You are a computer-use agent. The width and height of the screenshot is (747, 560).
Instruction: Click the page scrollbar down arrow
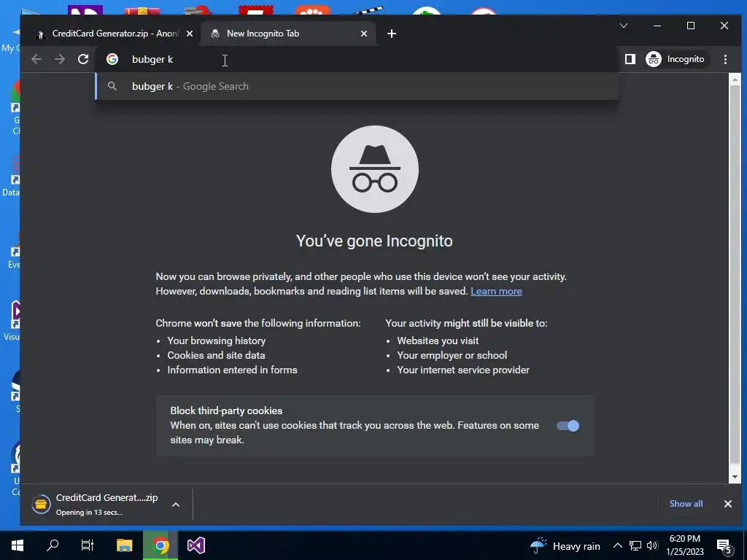735,477
